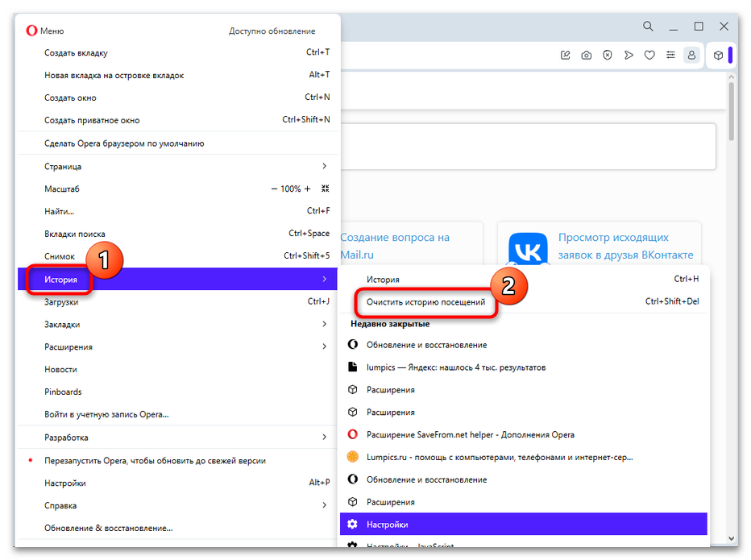Choose New tab on tab island
751x560 pixels.
pos(177,75)
